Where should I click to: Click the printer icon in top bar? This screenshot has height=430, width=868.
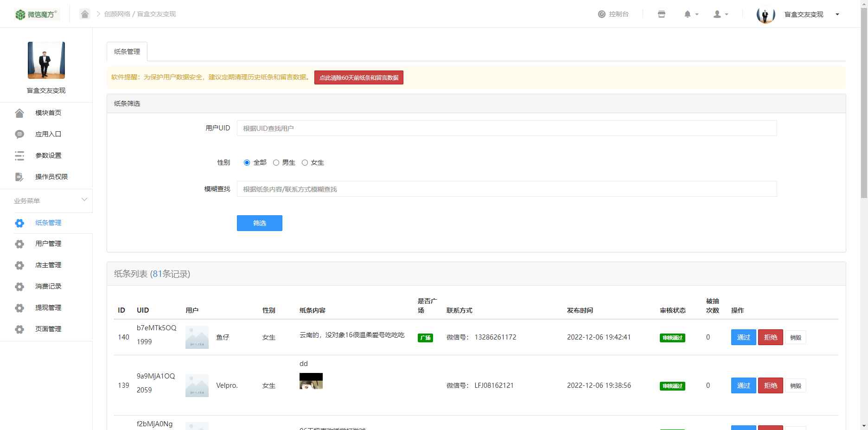(x=661, y=14)
